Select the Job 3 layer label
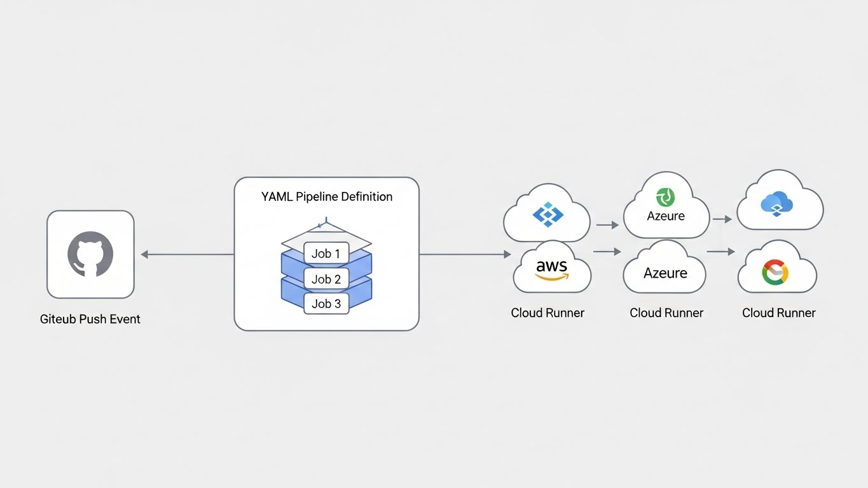This screenshot has width=868, height=488. point(326,304)
